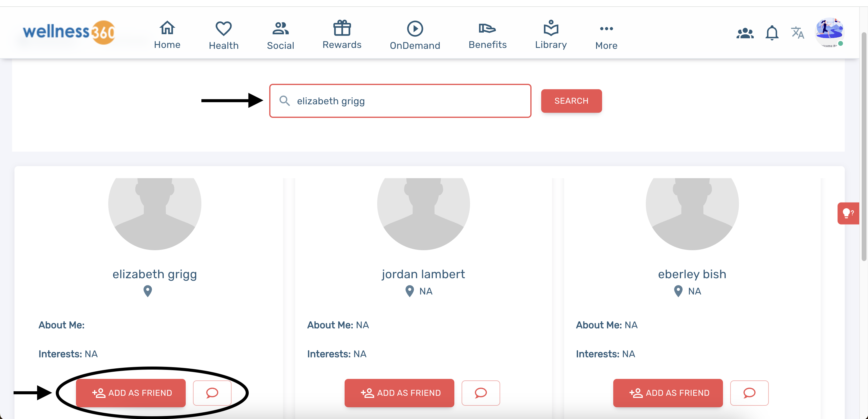
Task: Start chat with eberley bish
Action: point(749,393)
